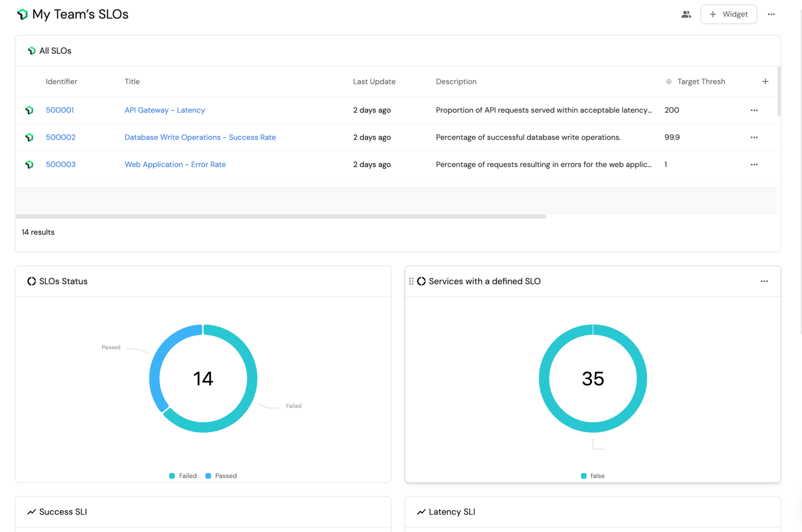
Task: Toggle the Failed legend item in SLOs Status
Action: click(x=183, y=476)
